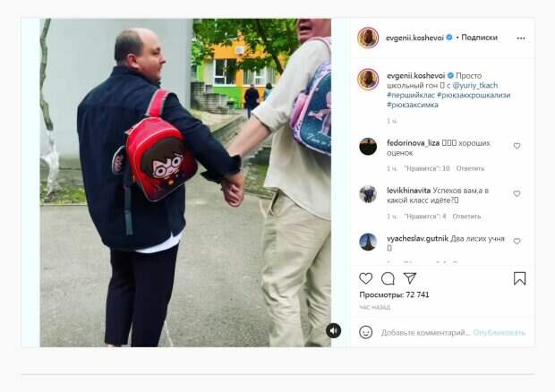Like vyacheslav.gutnik's comment heart
Screen dimensions: 555x392
coord(517,242)
